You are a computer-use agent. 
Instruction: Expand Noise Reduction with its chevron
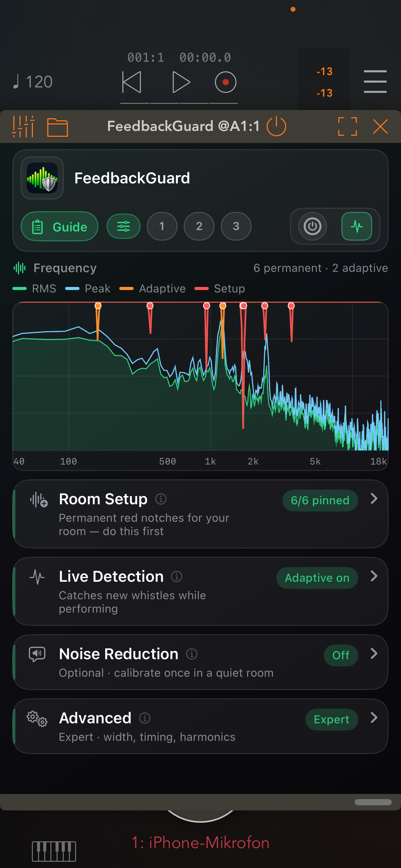click(x=374, y=653)
